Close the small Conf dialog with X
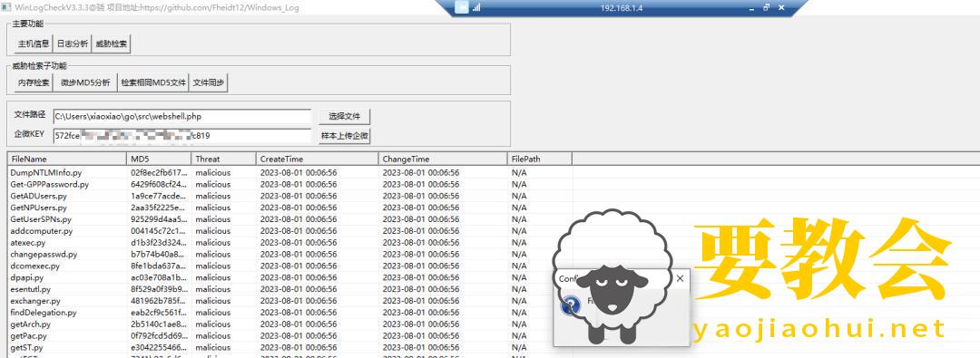980x358 pixels. point(680,278)
